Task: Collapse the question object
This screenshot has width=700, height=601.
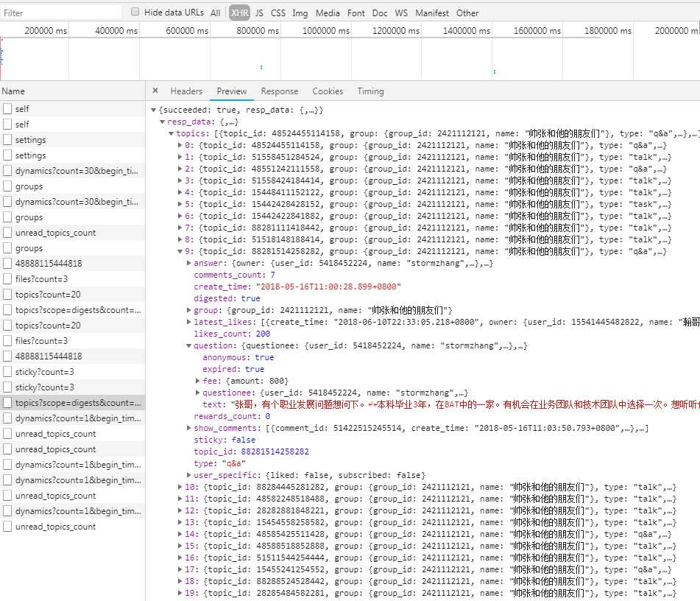Action: coord(189,345)
